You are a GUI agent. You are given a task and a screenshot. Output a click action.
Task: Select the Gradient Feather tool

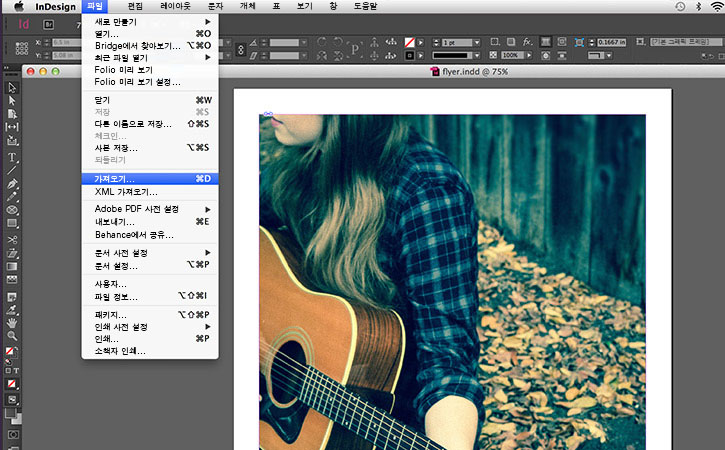pos(12,279)
